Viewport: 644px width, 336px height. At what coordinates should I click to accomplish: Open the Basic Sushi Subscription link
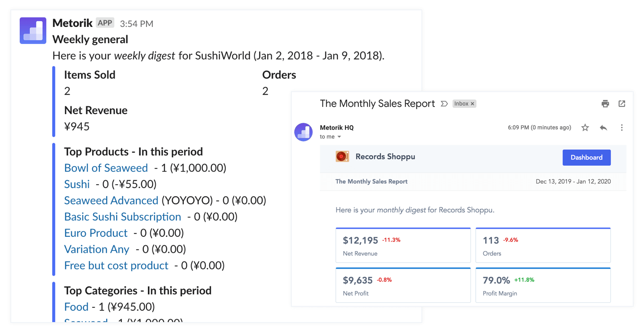pos(122,217)
